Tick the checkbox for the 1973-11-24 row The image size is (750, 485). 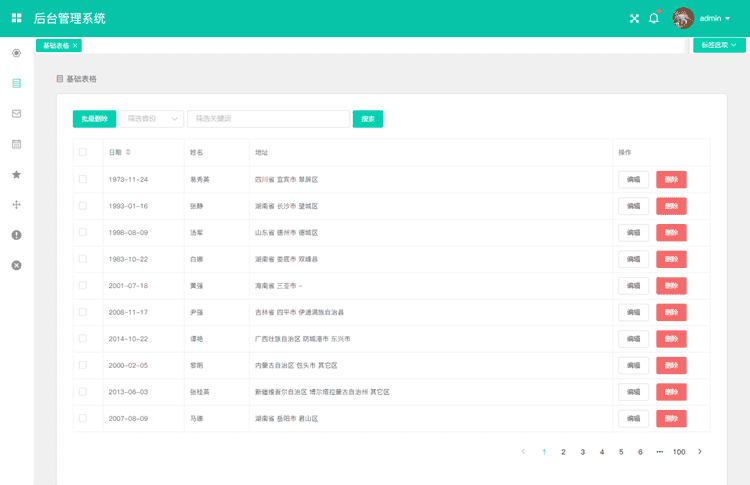[x=83, y=180]
